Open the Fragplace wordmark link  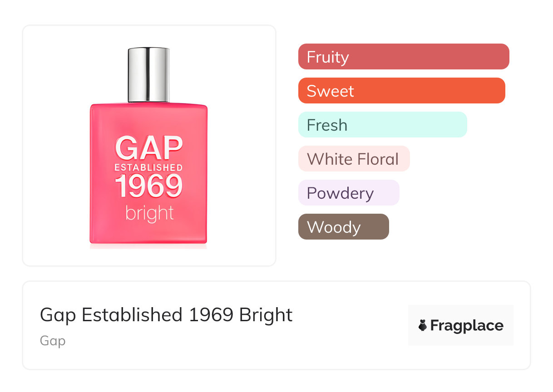[x=467, y=326]
